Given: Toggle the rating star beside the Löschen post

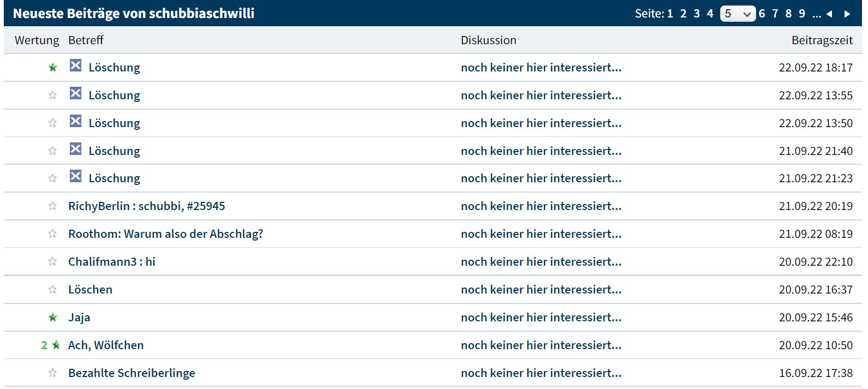Looking at the screenshot, I should pyautogui.click(x=52, y=290).
